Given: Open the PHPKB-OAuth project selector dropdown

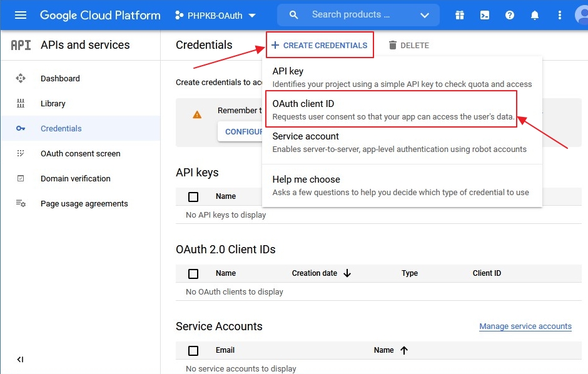Looking at the screenshot, I should tap(216, 15).
